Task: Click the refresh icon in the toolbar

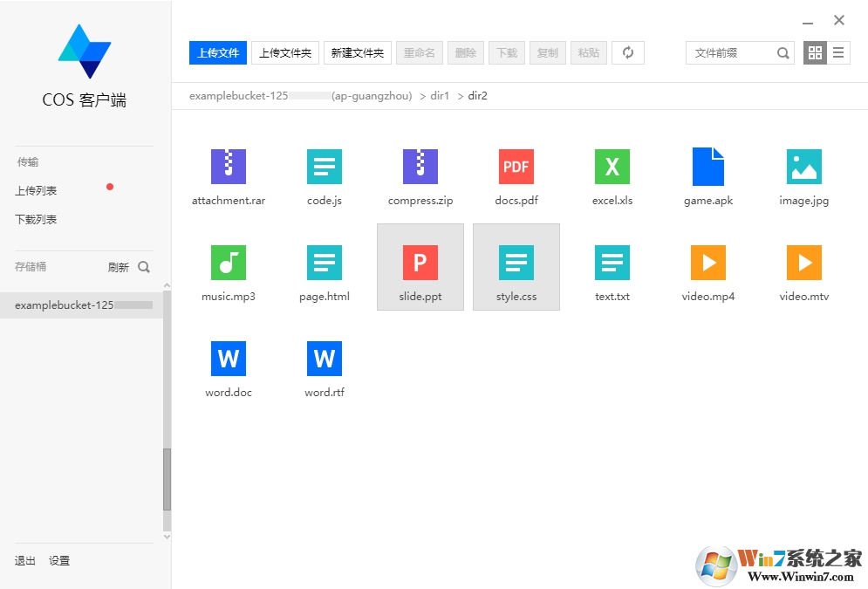Action: point(627,52)
